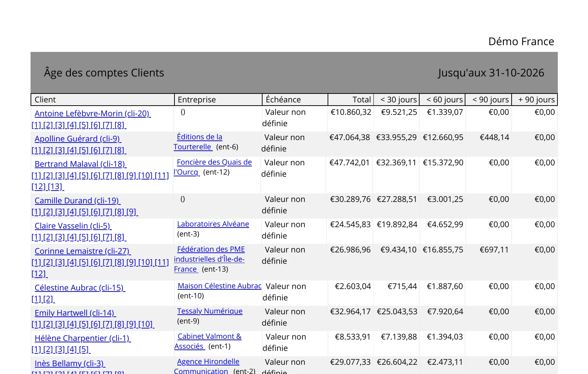
Task: Open company Maison Célestine Aubrac
Action: point(220,286)
